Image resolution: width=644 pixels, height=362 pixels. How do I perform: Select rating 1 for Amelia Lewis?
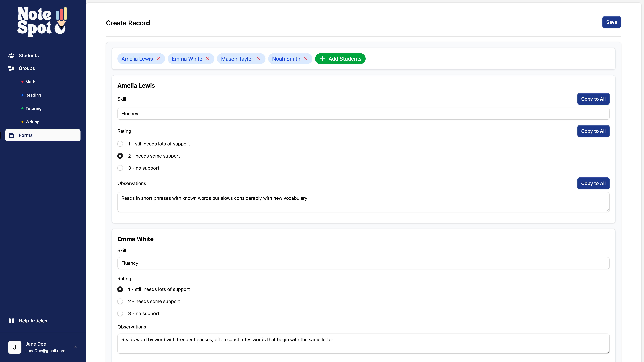tap(120, 144)
